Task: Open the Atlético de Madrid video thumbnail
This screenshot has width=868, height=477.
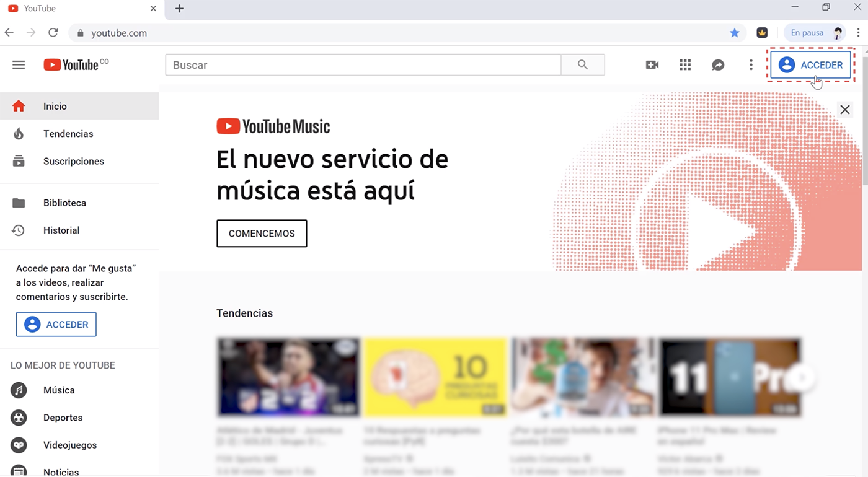Action: [x=288, y=377]
